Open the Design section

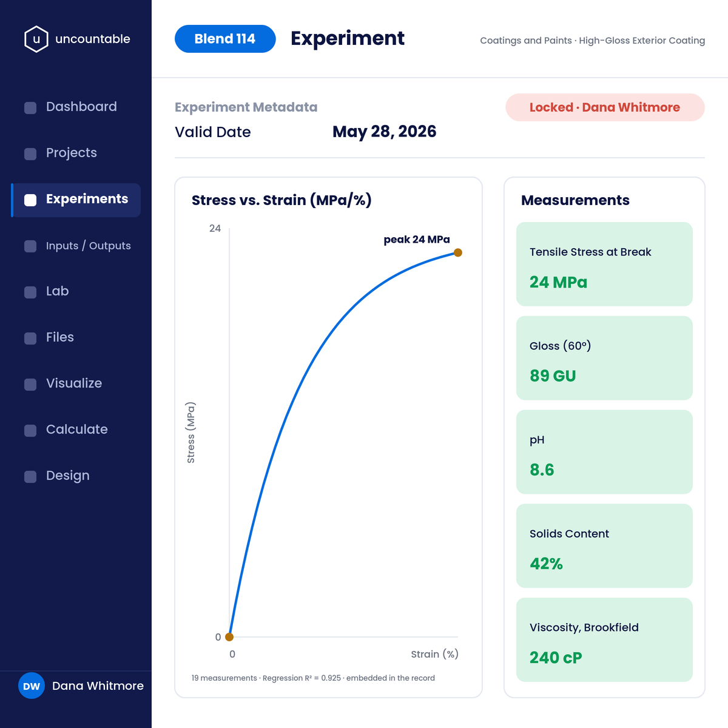pyautogui.click(x=76, y=476)
